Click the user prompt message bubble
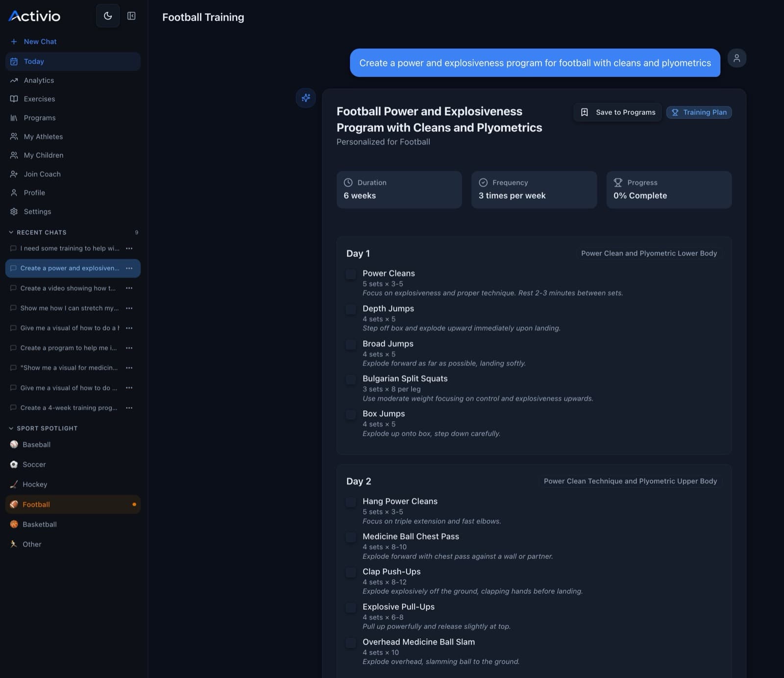This screenshot has width=784, height=678. 535,63
